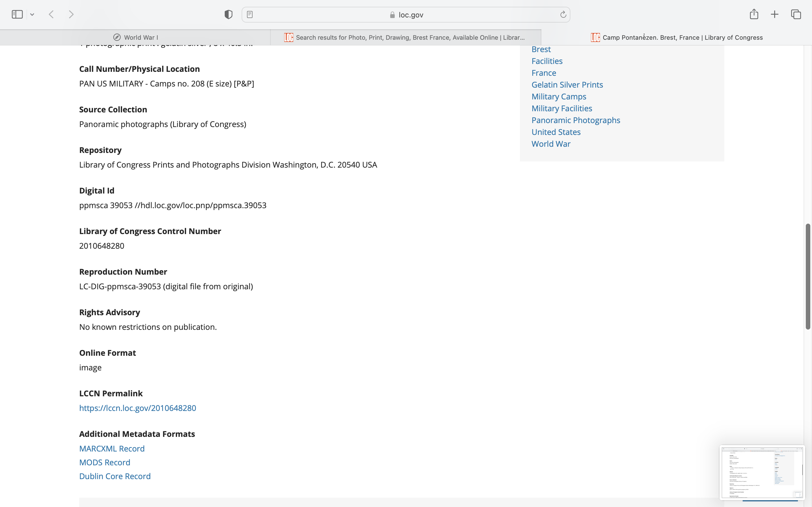The height and width of the screenshot is (507, 812).
Task: Add a new tab with plus icon
Action: tap(775, 14)
